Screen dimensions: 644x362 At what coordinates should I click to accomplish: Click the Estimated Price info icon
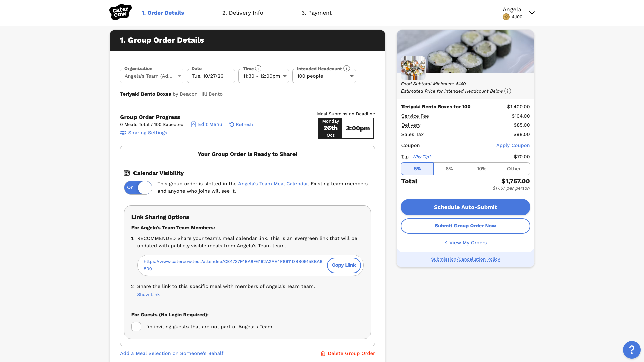(508, 91)
